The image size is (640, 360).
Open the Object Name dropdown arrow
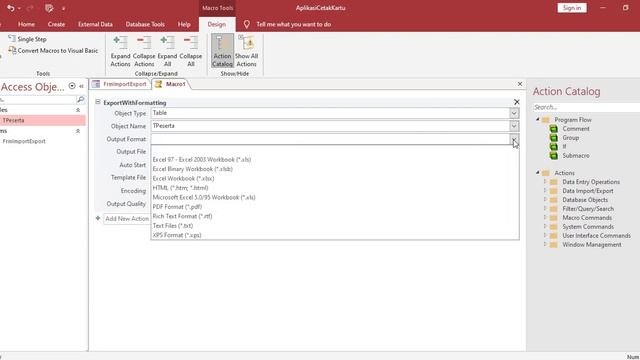[x=514, y=126]
